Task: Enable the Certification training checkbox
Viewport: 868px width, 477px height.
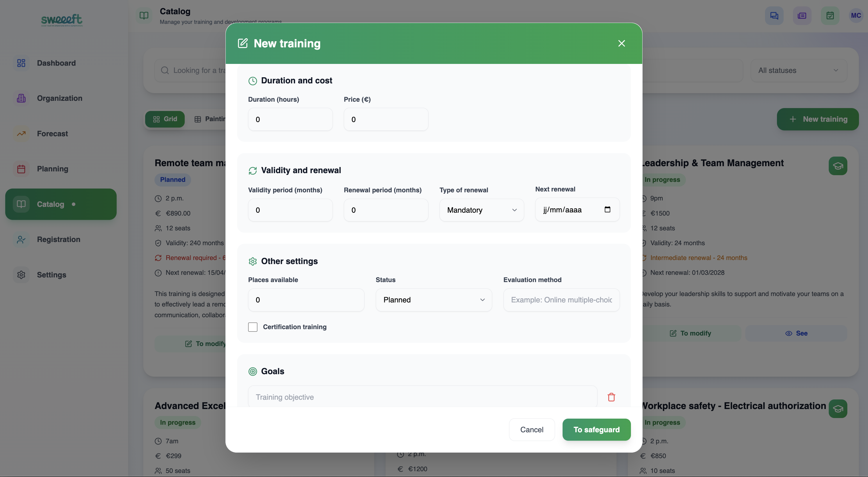Action: point(253,327)
